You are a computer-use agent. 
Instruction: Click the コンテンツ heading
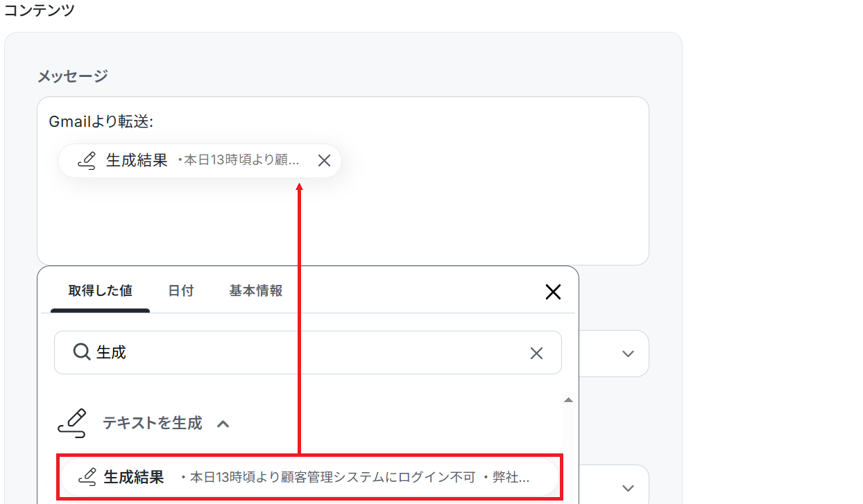coord(40,10)
